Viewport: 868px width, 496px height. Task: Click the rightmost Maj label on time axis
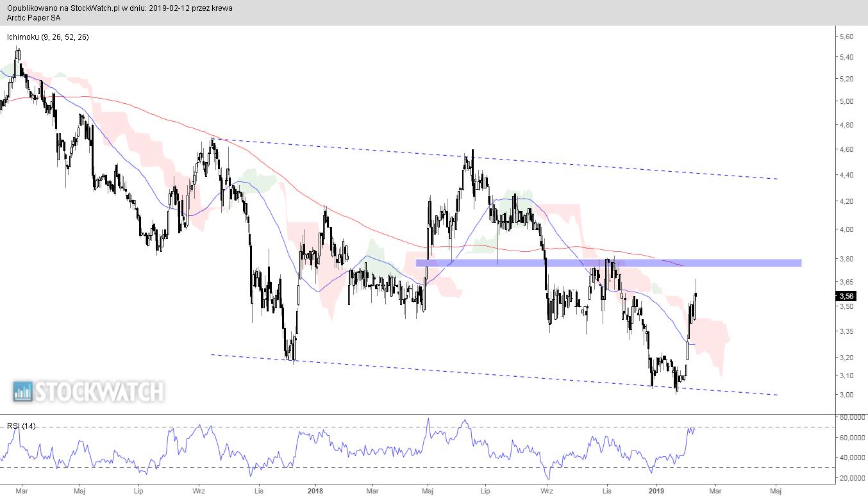tap(776, 490)
